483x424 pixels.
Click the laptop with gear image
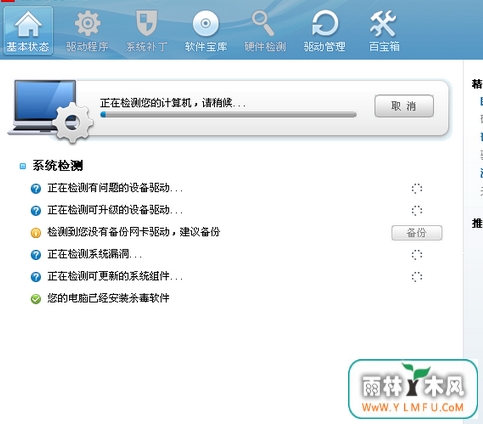tap(50, 111)
